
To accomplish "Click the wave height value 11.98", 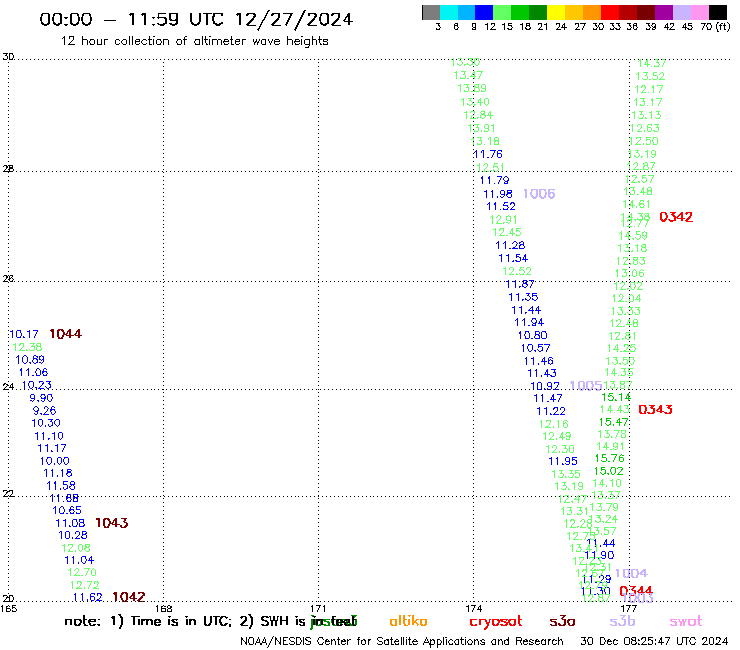I will pyautogui.click(x=498, y=194).
